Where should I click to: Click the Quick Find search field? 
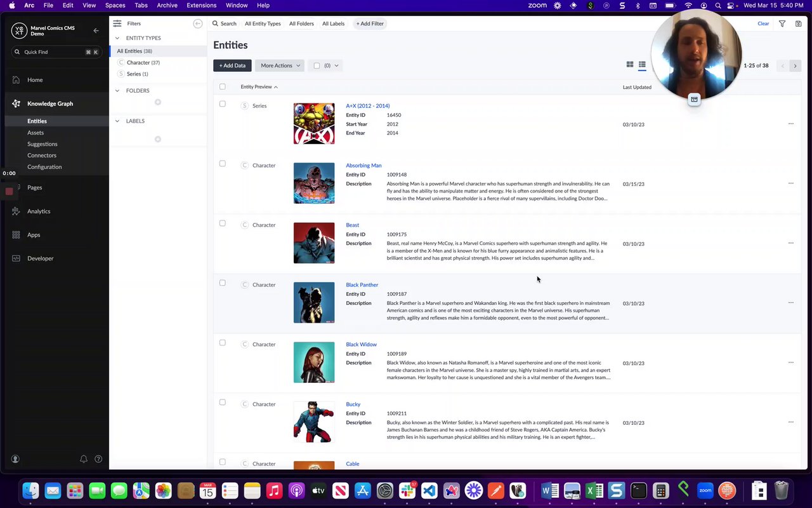56,51
